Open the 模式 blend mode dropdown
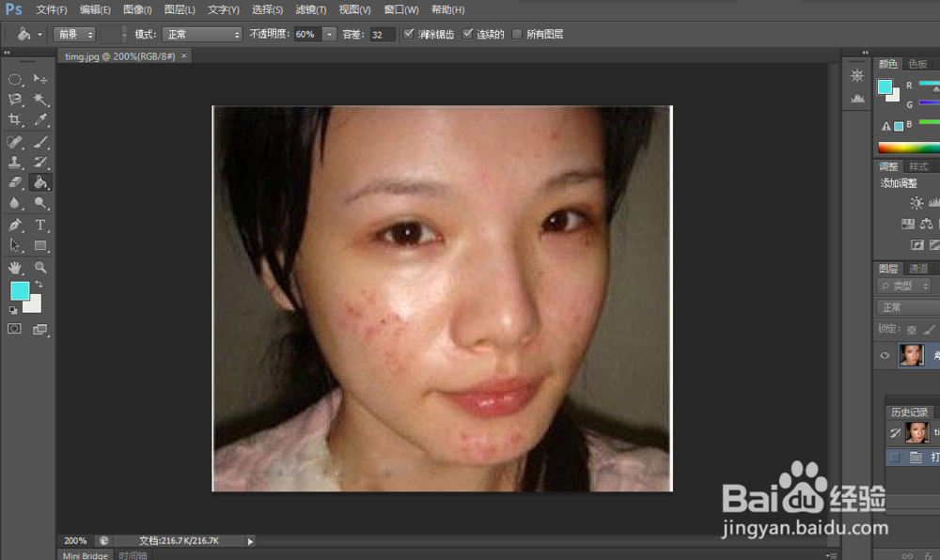The width and height of the screenshot is (940, 560). [x=201, y=34]
